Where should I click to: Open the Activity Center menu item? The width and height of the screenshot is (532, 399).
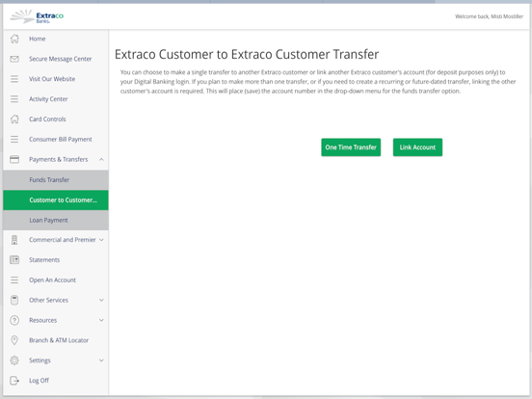click(x=56, y=99)
